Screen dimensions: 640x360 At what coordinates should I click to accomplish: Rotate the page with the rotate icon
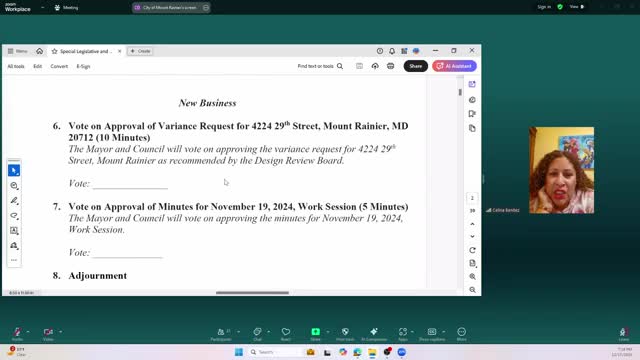coord(472,250)
